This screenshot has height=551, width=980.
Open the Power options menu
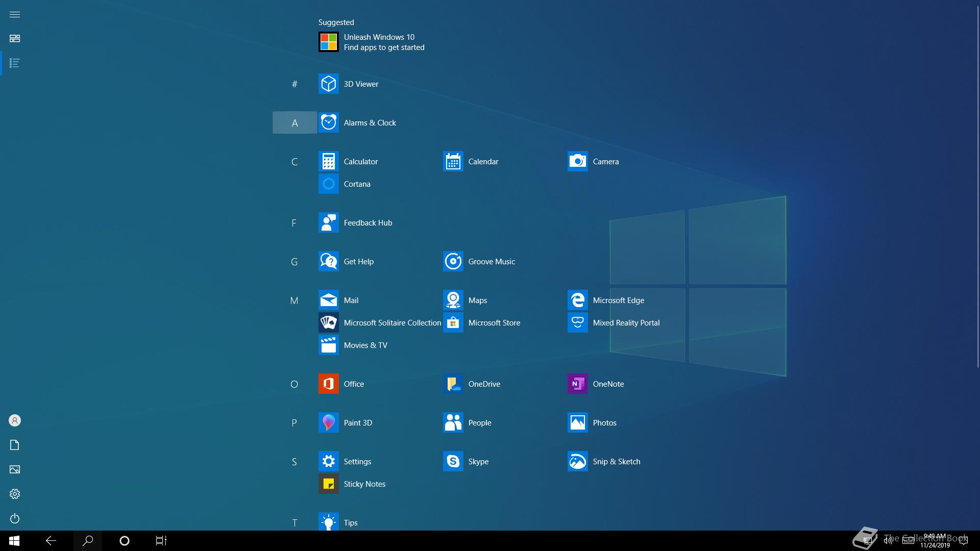pyautogui.click(x=15, y=518)
